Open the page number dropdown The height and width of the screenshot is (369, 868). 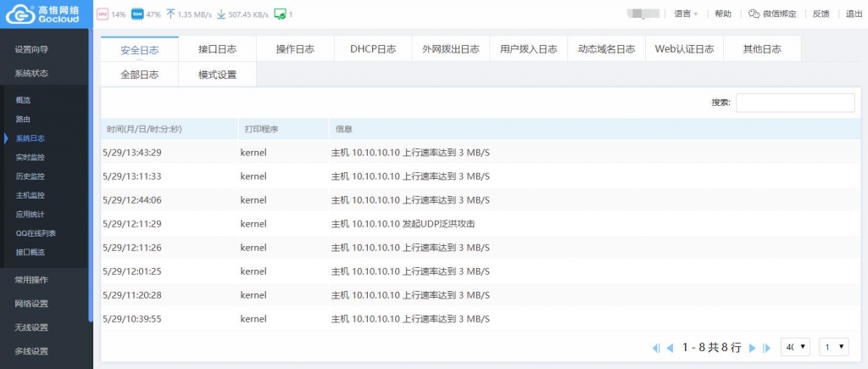coord(834,347)
